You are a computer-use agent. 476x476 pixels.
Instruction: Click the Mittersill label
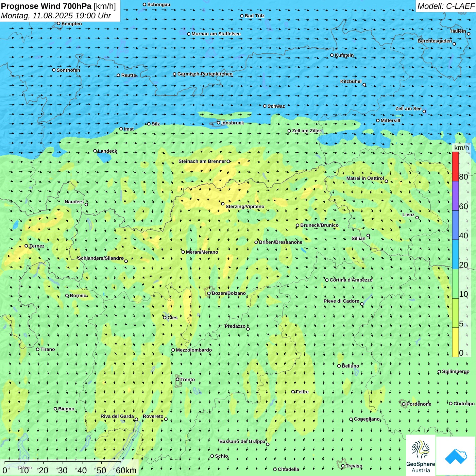pos(390,120)
